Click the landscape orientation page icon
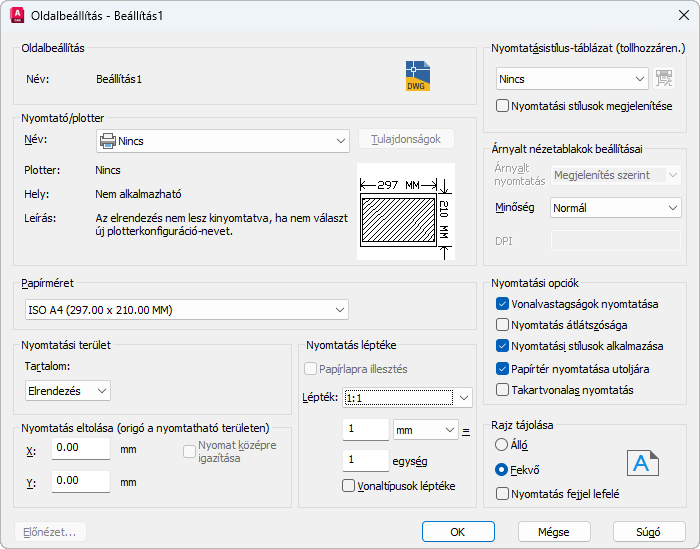The width and height of the screenshot is (700, 549). click(x=643, y=462)
